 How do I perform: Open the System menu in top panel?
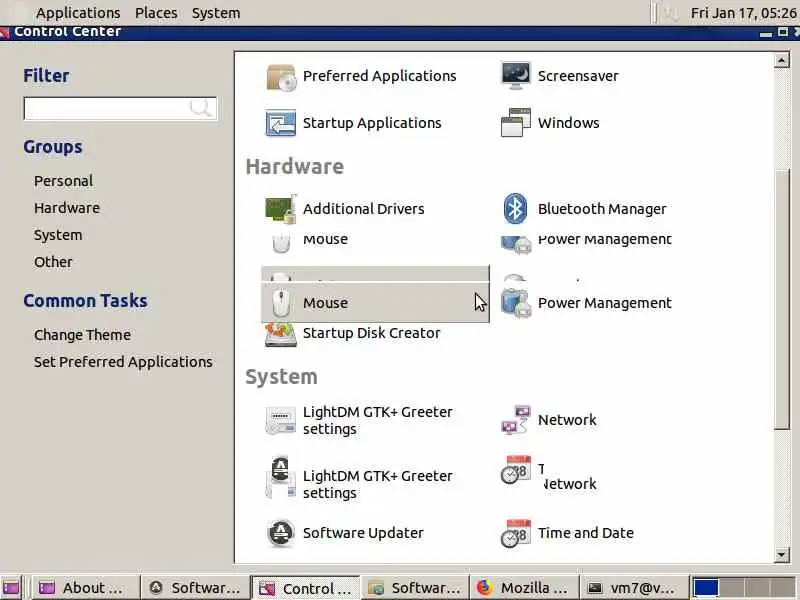coord(216,13)
